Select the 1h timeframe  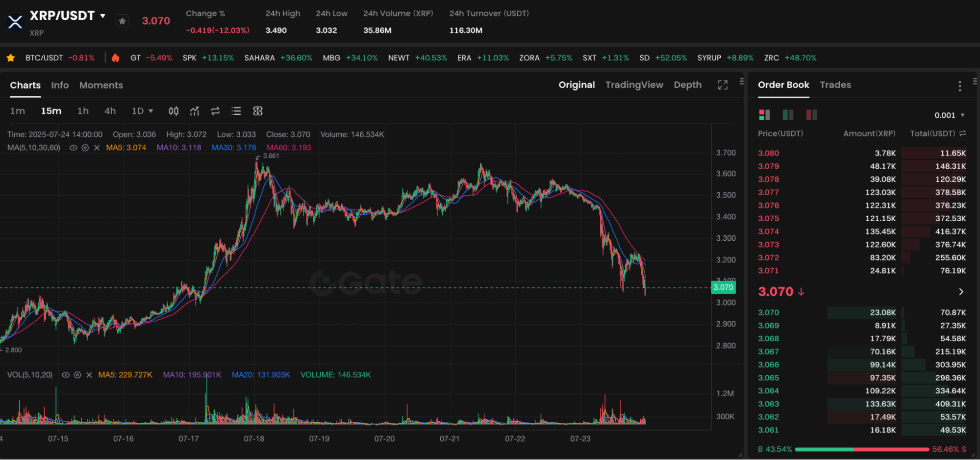coord(83,111)
